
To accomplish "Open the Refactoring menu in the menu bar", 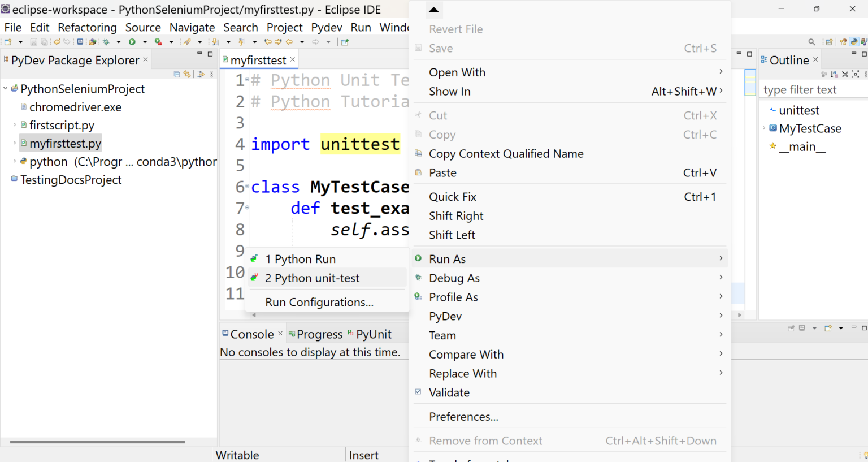I will 87,27.
